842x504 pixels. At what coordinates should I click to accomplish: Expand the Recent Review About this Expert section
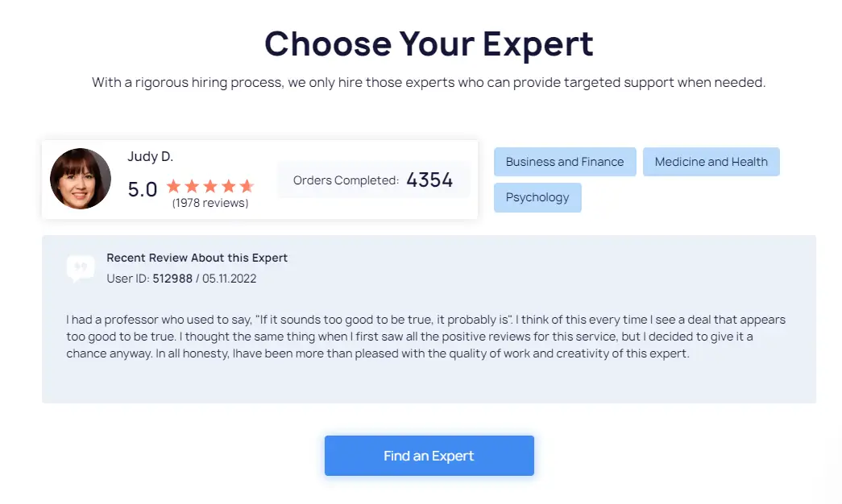[x=197, y=258]
